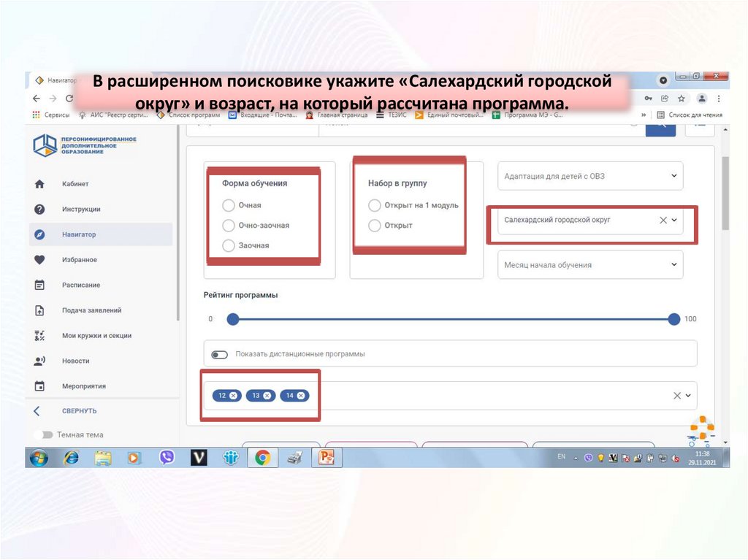748x560 pixels.
Task: Open Chrome profile avatar icon
Action: pos(702,99)
